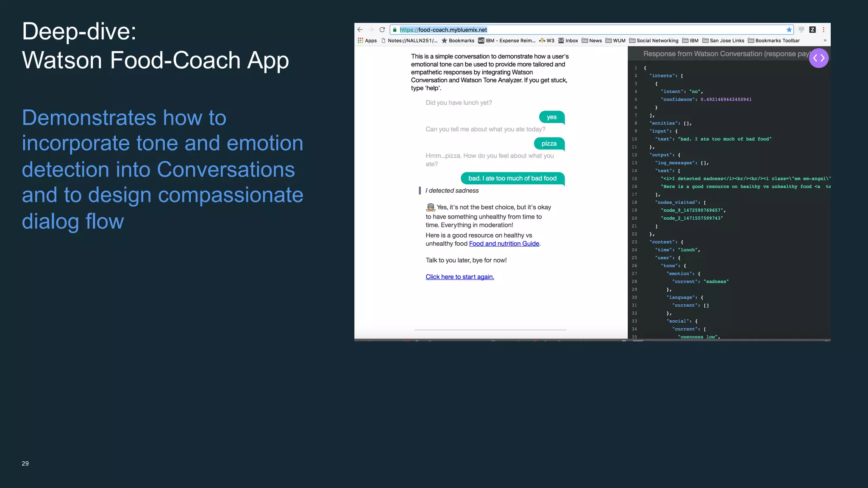Image resolution: width=868 pixels, height=488 pixels.
Task: Click 'Did you have lunch yet?' message
Action: coord(459,103)
